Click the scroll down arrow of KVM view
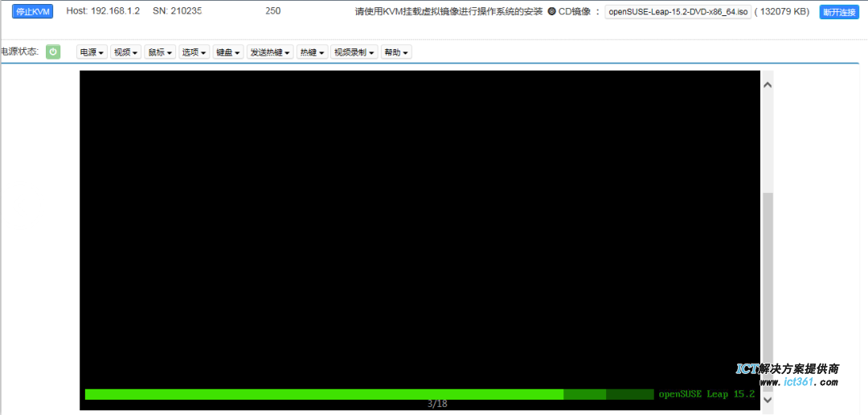Image resolution: width=868 pixels, height=415 pixels. [768, 398]
